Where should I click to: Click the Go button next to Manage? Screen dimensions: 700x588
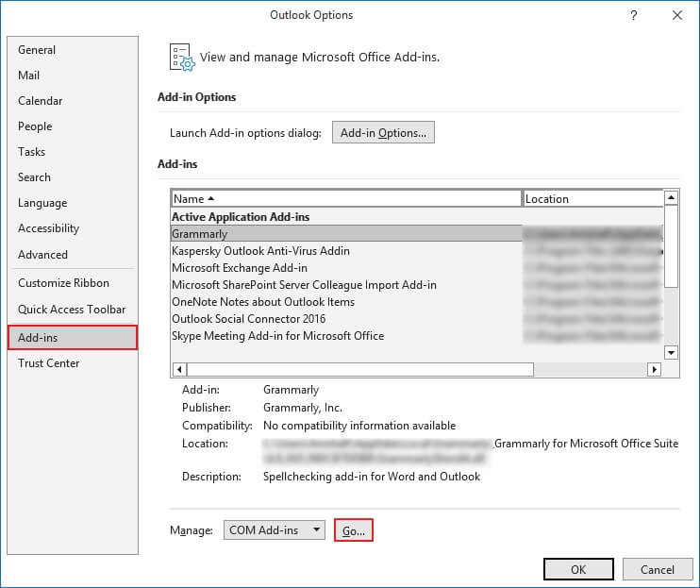pyautogui.click(x=354, y=530)
